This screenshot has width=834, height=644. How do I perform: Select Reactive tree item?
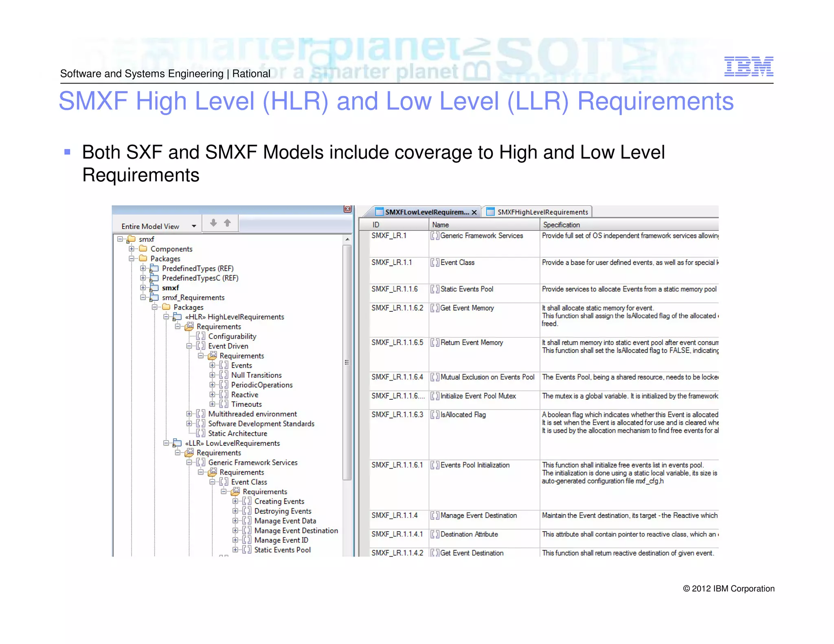[x=245, y=394]
